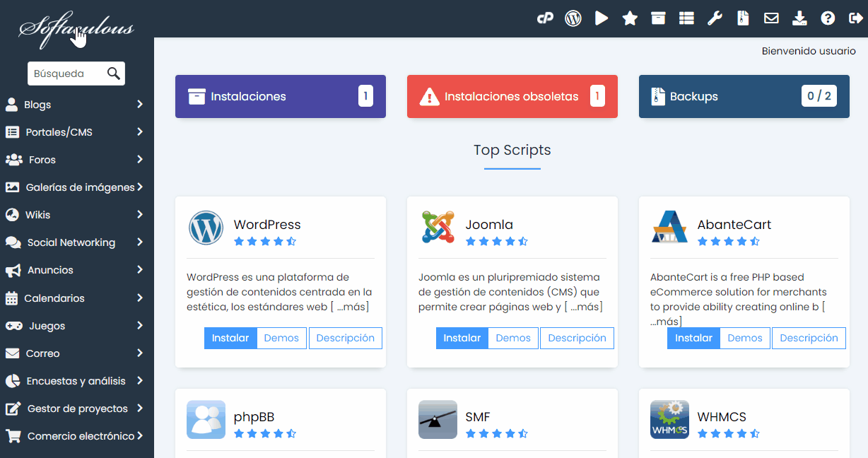
Task: Click the AbanteCart logo
Action: coord(669,228)
